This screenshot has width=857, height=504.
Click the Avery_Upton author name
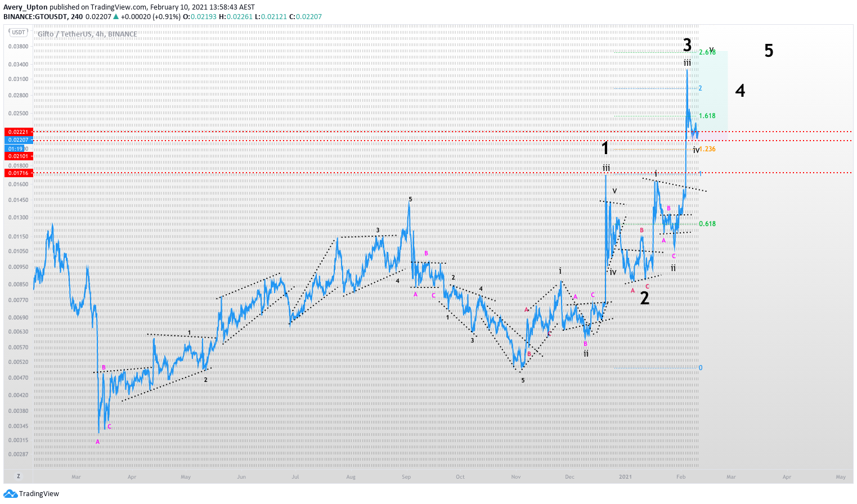pyautogui.click(x=25, y=7)
